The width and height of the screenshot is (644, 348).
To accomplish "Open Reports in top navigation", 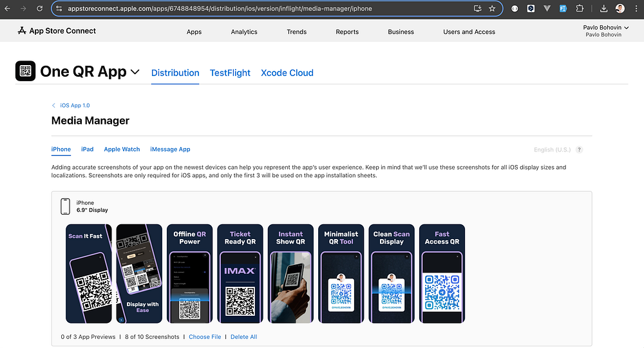I will 347,32.
